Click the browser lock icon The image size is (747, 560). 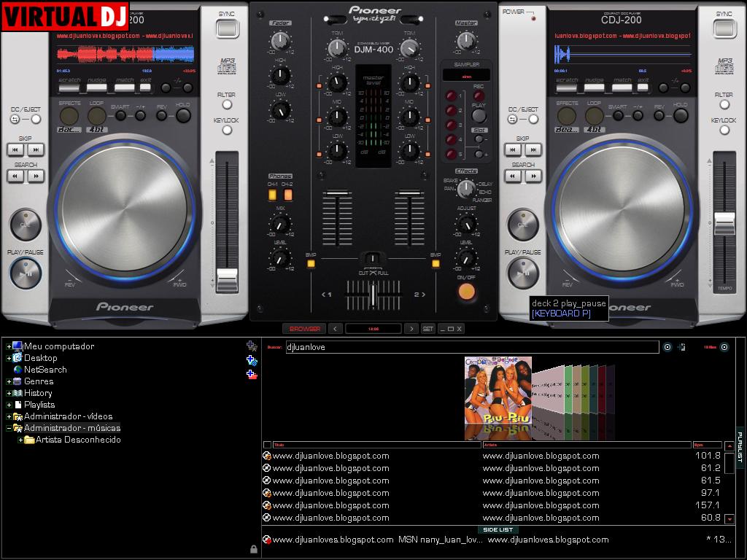[254, 549]
